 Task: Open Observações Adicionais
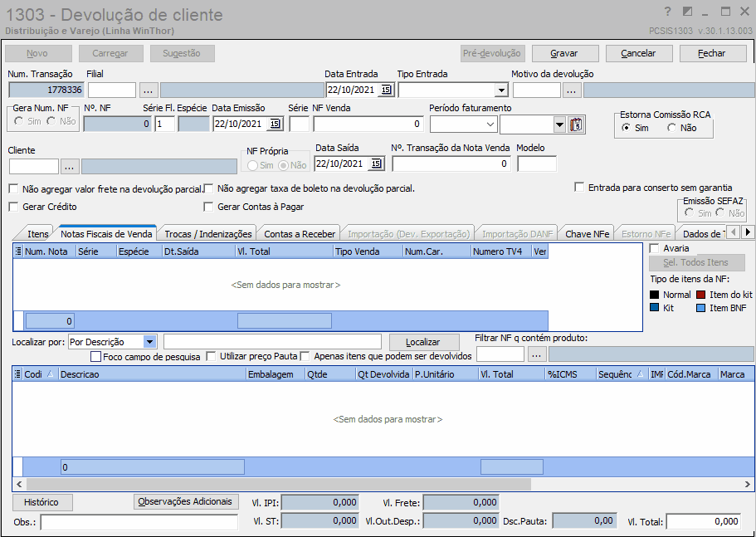click(186, 502)
